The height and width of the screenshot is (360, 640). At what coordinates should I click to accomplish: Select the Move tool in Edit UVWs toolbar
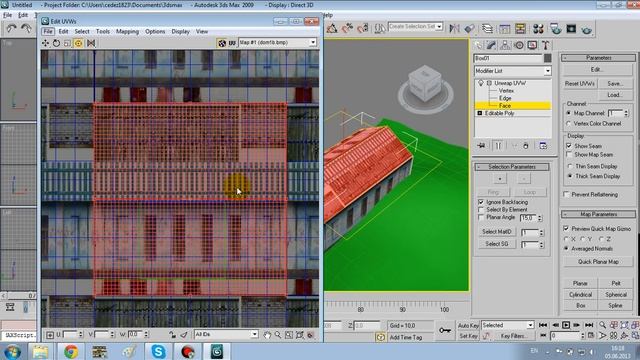pyautogui.click(x=45, y=43)
